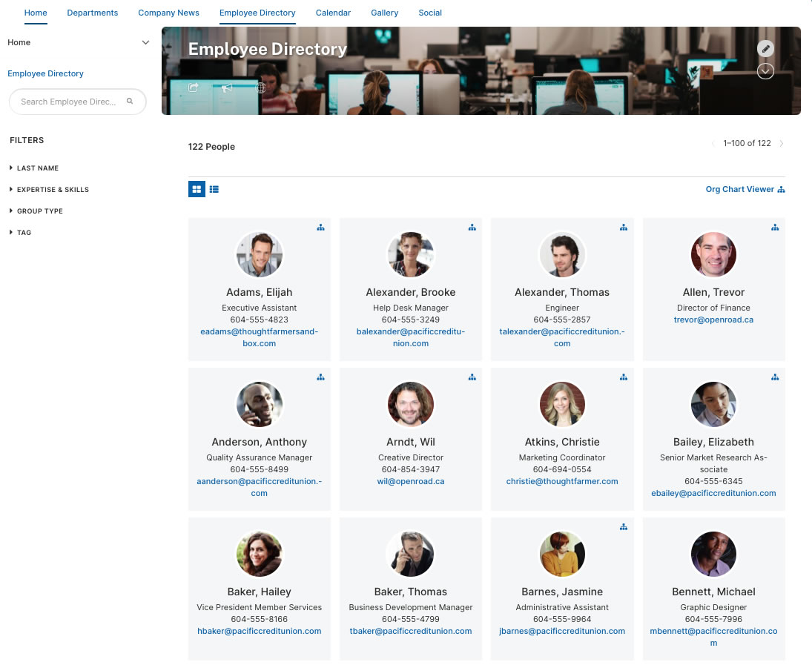Image resolution: width=812 pixels, height=665 pixels.
Task: Open org chart icon on Allen, Trevor card
Action: [775, 228]
